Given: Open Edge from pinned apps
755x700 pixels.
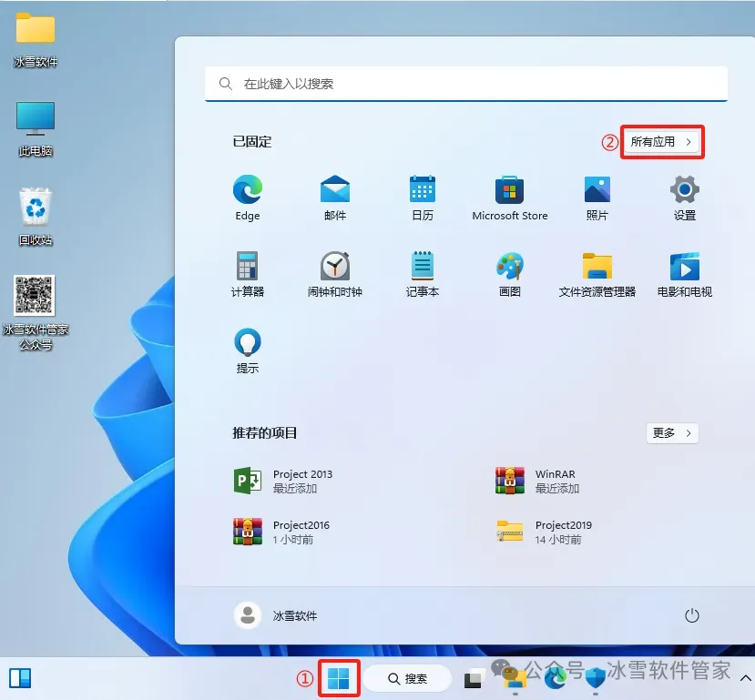Looking at the screenshot, I should [x=248, y=198].
